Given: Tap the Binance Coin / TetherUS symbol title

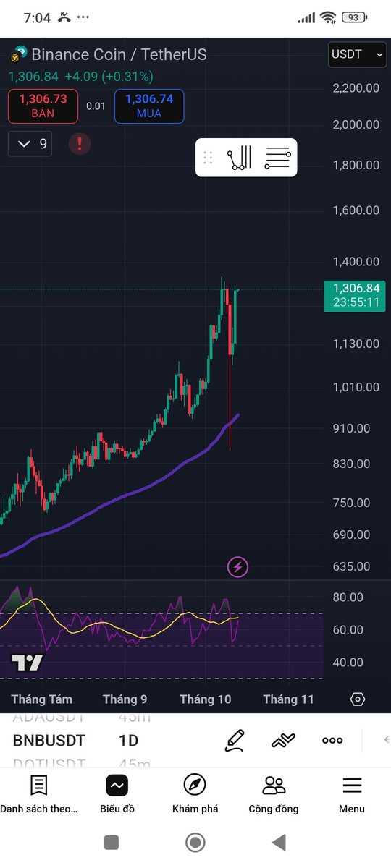Looking at the screenshot, I should click(119, 54).
